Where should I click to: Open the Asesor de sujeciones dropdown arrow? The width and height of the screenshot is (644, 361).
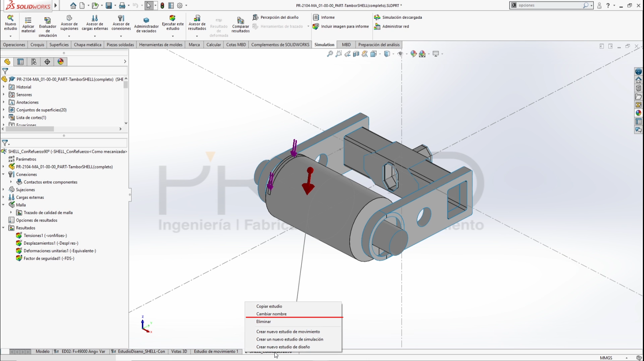pyautogui.click(x=69, y=36)
